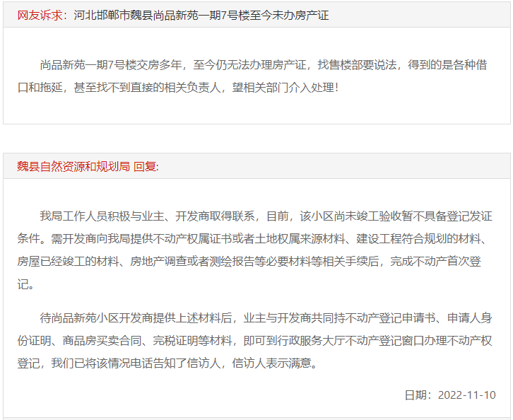Click the line starting '房屋已经竣工的材料'
Viewport: 513px width, 420px height.
249,261
